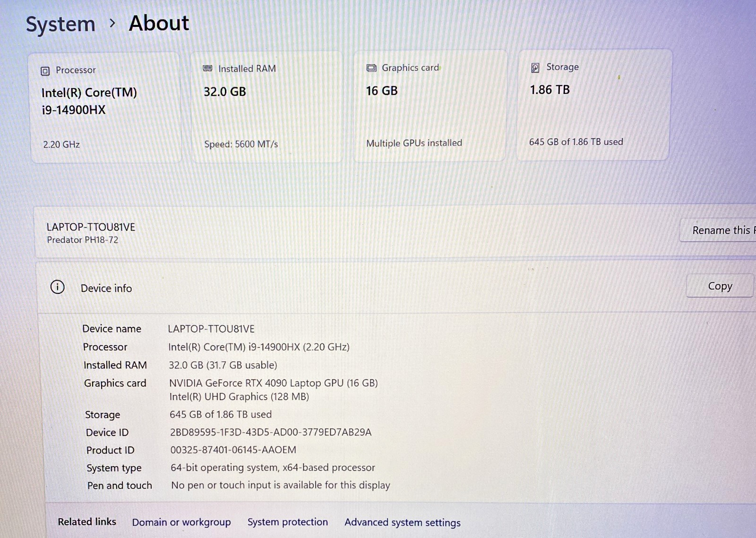Click the Rename this PC button
The height and width of the screenshot is (538, 756).
(x=718, y=230)
